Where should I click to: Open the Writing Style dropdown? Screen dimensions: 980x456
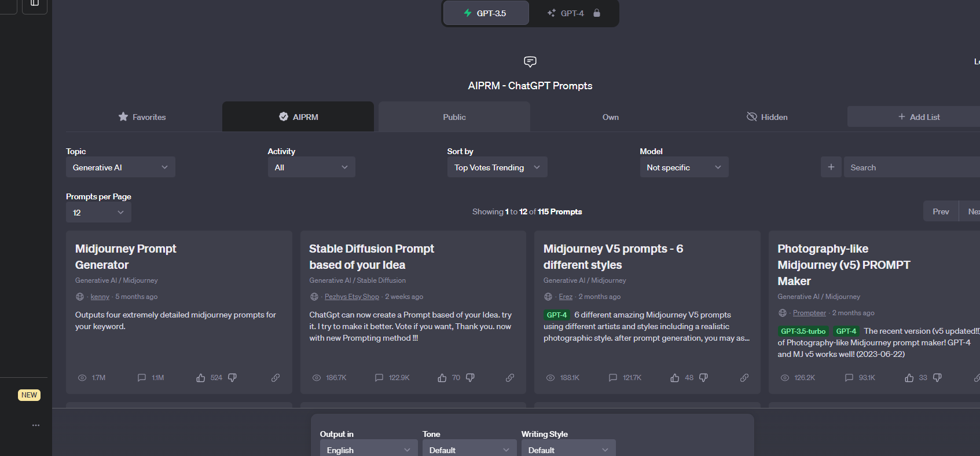(x=568, y=449)
